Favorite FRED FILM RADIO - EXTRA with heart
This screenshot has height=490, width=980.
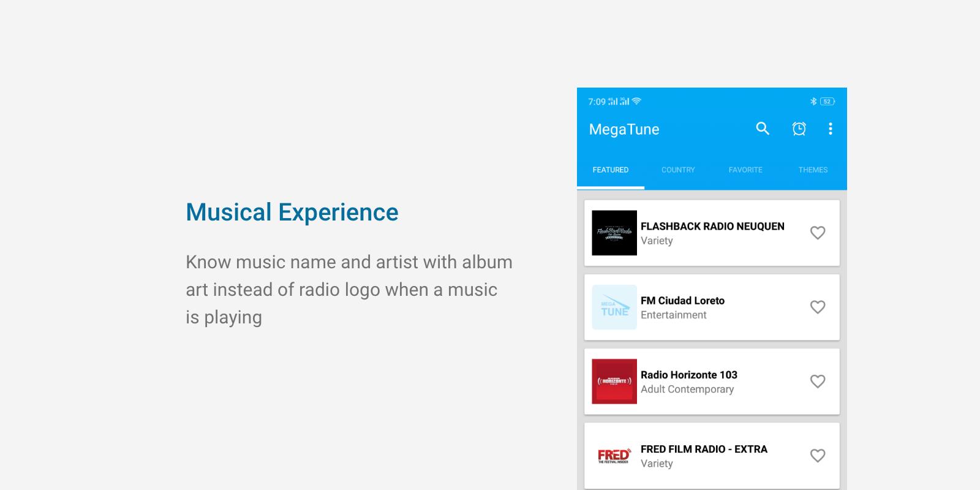818,456
